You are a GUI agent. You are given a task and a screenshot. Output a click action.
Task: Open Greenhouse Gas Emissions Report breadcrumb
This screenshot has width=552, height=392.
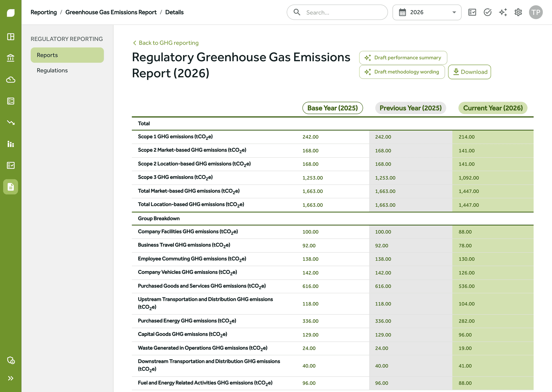coord(111,12)
